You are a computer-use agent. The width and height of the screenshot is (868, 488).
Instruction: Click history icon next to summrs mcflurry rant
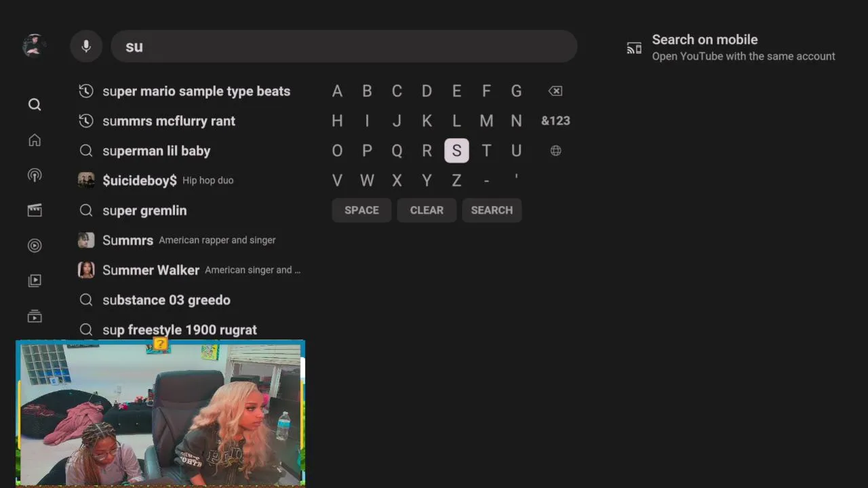86,121
